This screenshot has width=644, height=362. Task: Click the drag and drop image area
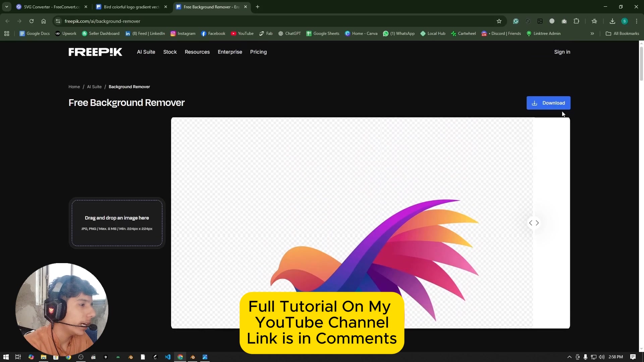pos(117,223)
